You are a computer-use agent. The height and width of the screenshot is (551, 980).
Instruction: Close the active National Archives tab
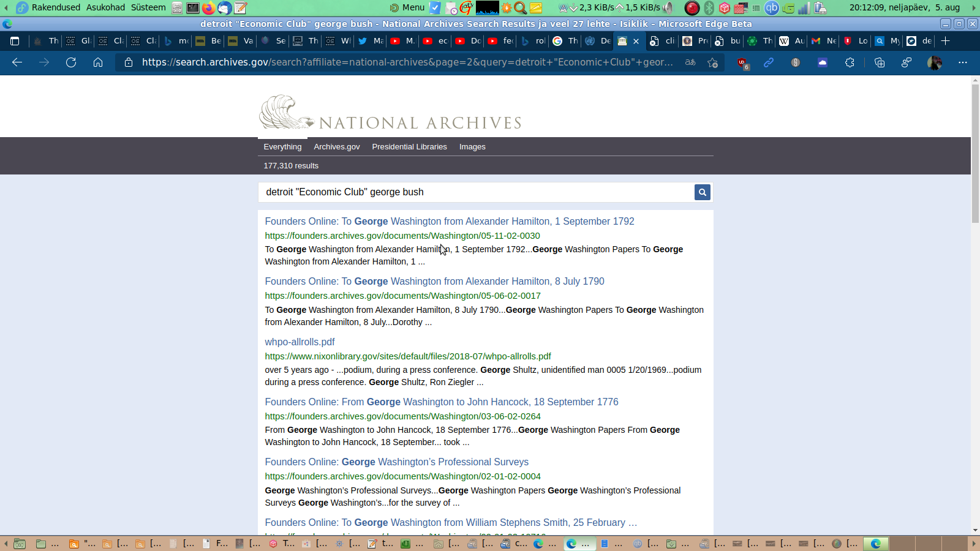click(x=636, y=41)
